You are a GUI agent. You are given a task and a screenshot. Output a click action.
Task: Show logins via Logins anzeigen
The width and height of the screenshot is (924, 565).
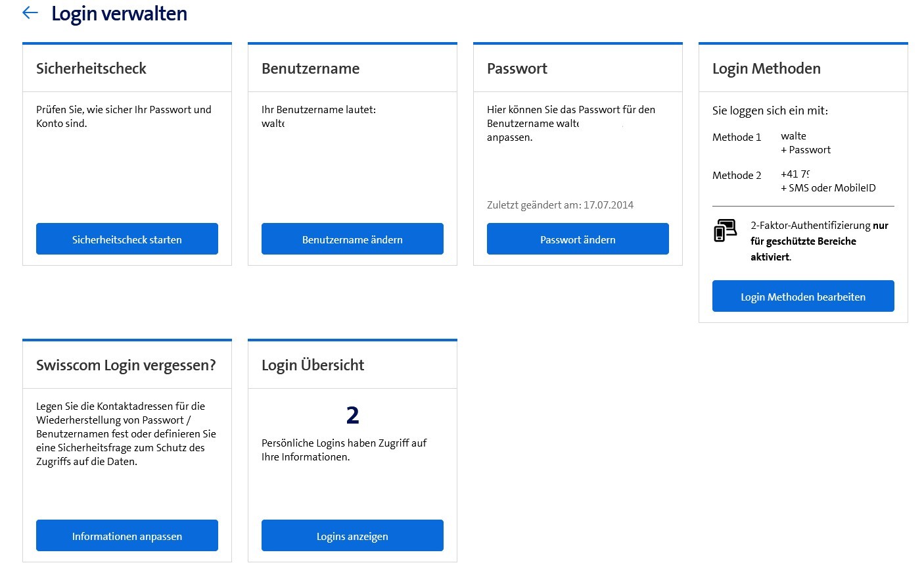pyautogui.click(x=352, y=536)
